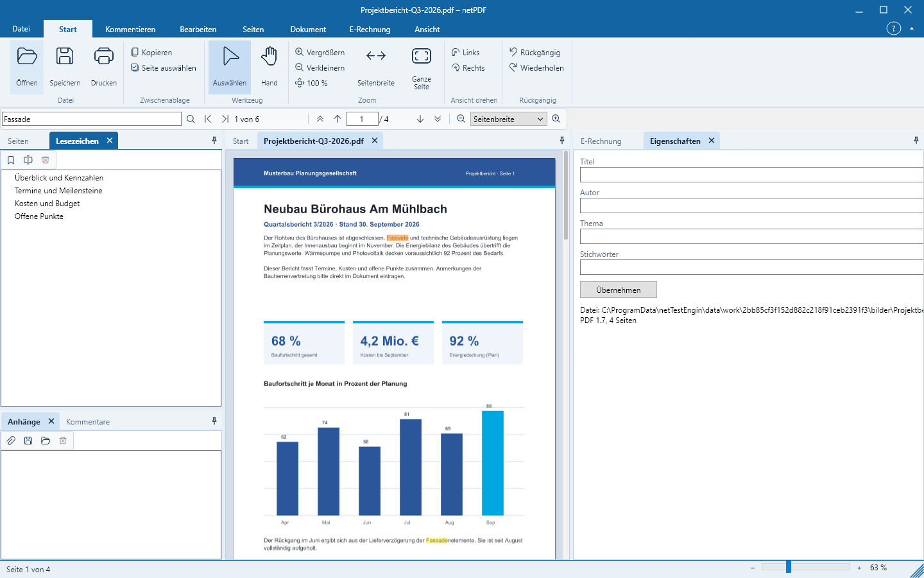
Task: Show the whole page with Ganze Seite
Action: pos(422,66)
